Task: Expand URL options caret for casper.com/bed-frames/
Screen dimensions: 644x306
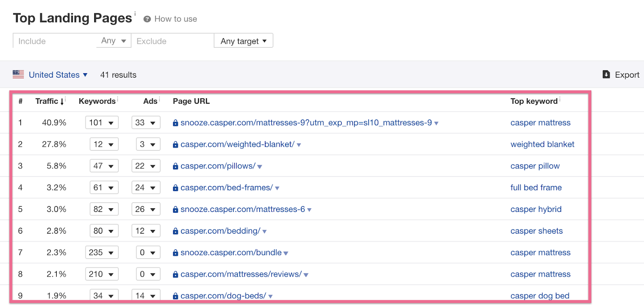Action: point(277,188)
